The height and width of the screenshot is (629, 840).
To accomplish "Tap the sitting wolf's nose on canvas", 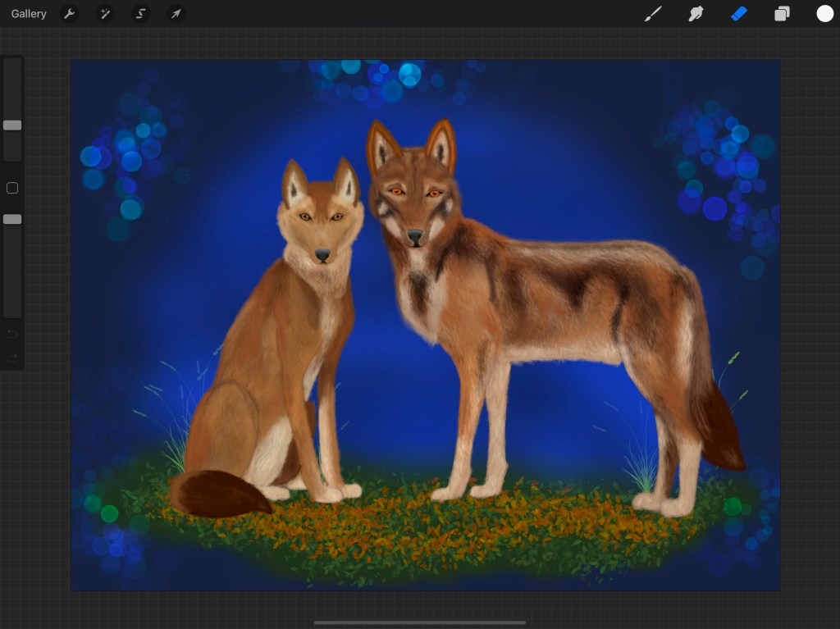I will 322,255.
